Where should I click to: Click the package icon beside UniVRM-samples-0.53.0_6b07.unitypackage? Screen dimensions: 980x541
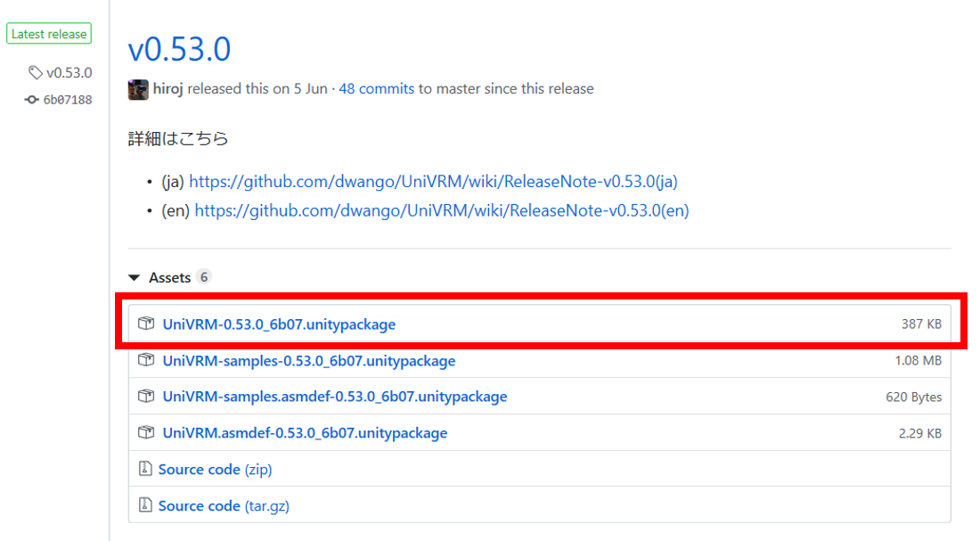point(147,361)
